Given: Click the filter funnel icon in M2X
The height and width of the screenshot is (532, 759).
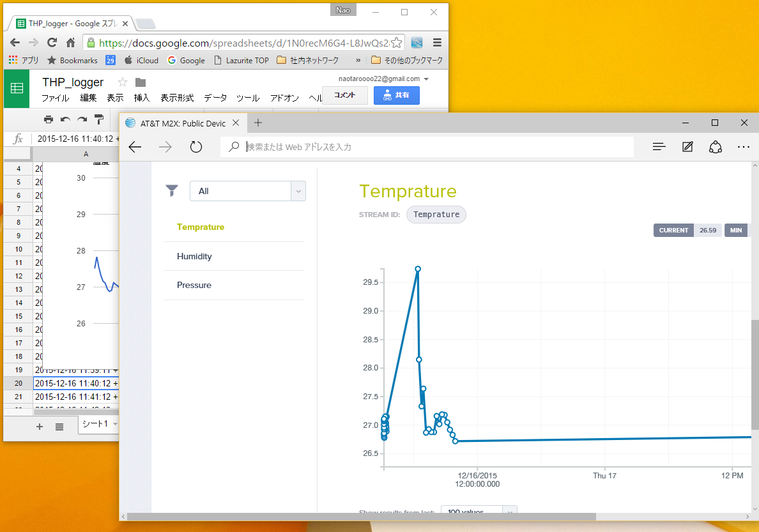Looking at the screenshot, I should [172, 191].
